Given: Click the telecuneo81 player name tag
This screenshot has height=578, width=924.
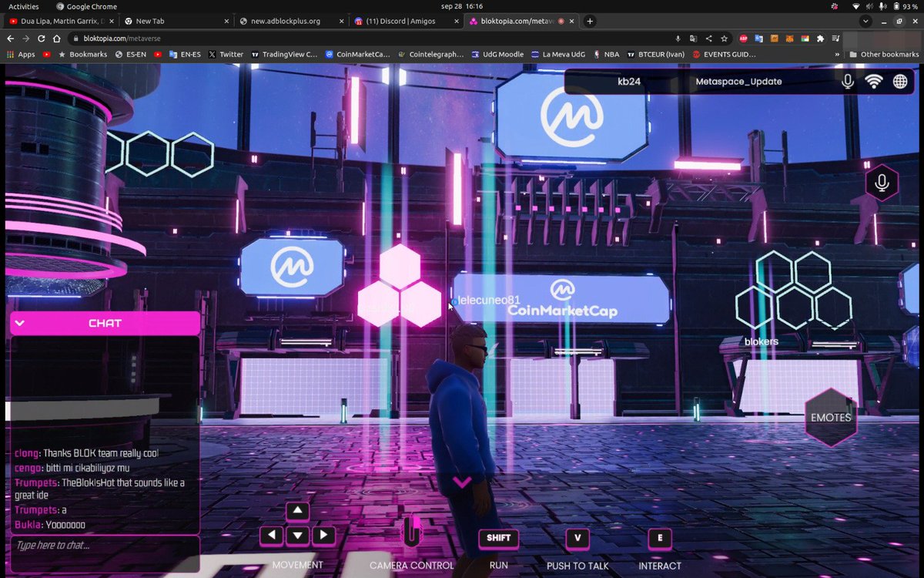Looking at the screenshot, I should click(x=490, y=300).
